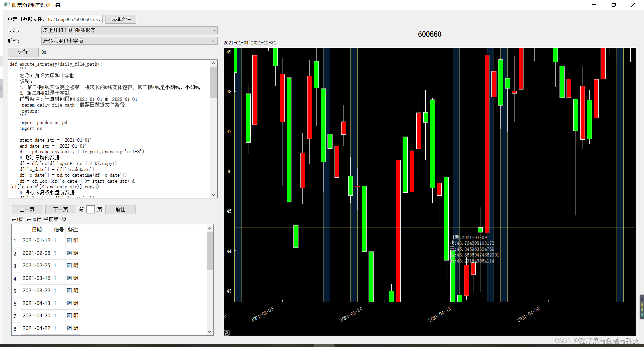
Task: Open the 形态 pattern dropdown
Action: point(129,41)
